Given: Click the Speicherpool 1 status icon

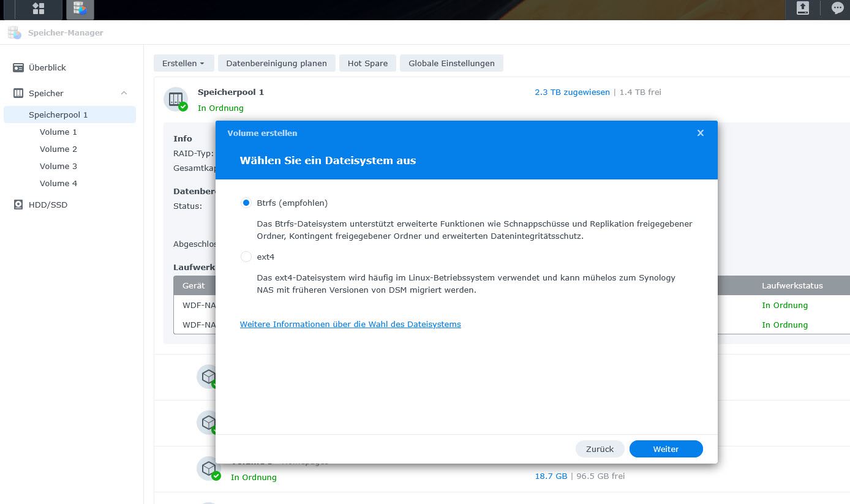Looking at the screenshot, I should 176,99.
